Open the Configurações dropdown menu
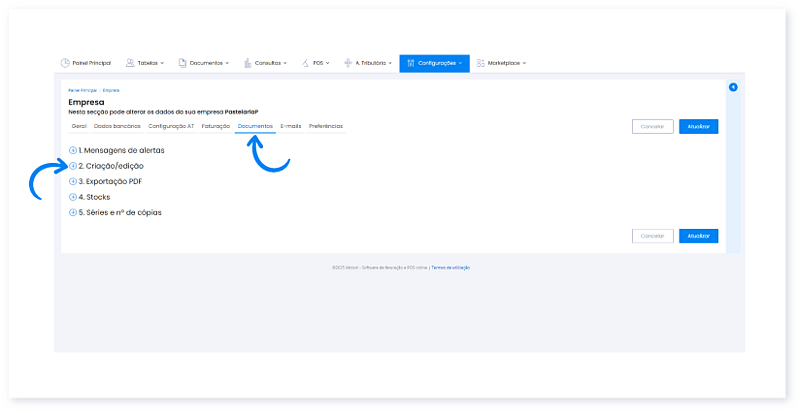Viewport: 800px width, 413px height. click(x=434, y=63)
